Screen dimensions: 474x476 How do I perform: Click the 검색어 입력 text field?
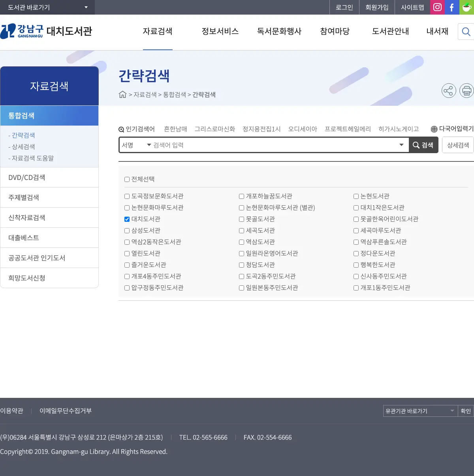click(x=275, y=145)
